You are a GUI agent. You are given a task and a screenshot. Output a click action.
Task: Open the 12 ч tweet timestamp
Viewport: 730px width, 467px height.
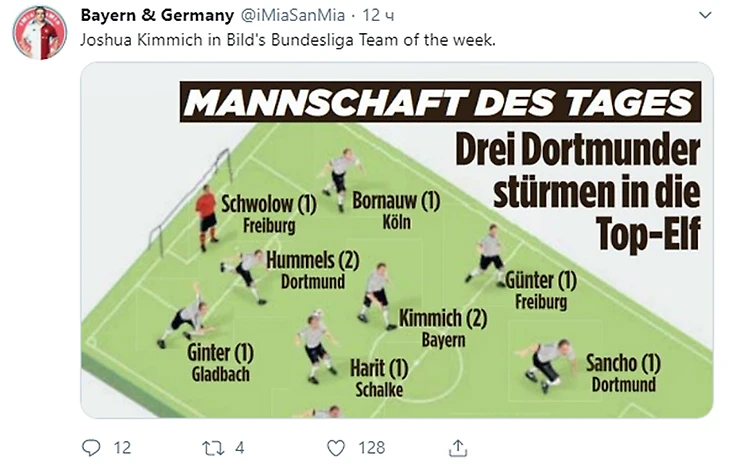[x=378, y=15]
